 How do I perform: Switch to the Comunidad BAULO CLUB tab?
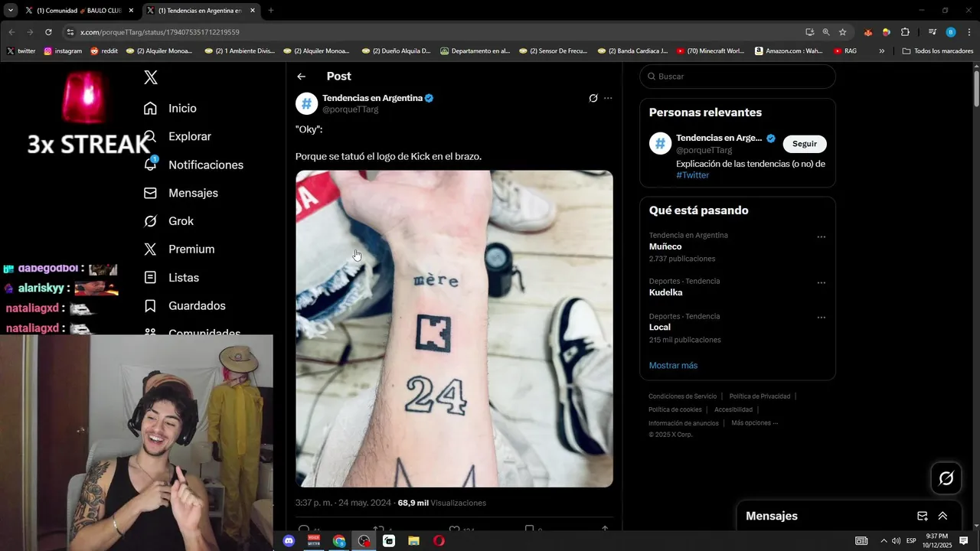coord(78,11)
